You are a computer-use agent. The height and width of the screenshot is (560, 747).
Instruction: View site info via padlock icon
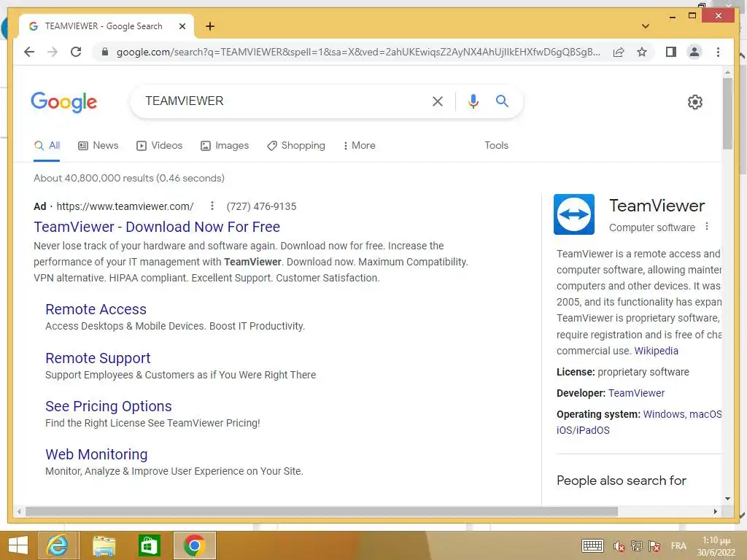pos(105,52)
